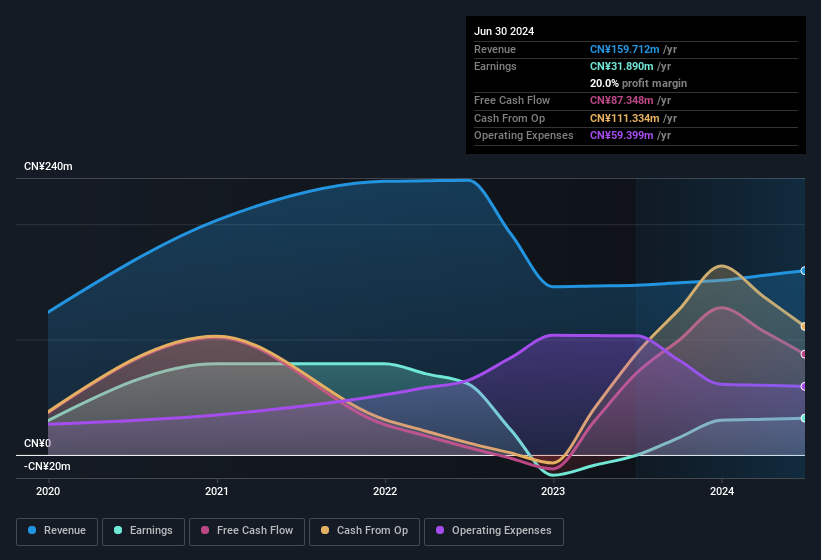821x560 pixels.
Task: Click the Operating Expenses label in tooltip
Action: pos(524,136)
